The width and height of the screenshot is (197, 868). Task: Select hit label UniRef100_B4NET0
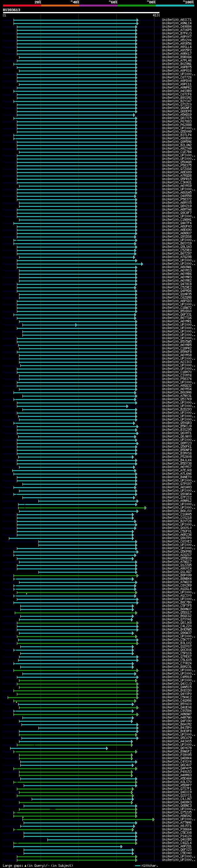(x=177, y=477)
